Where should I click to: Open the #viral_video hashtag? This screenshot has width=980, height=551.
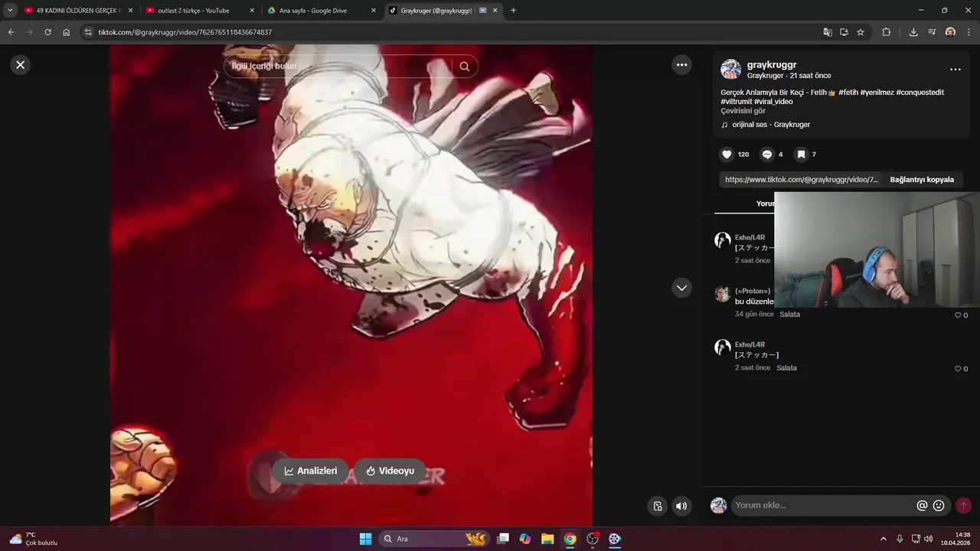click(x=773, y=102)
